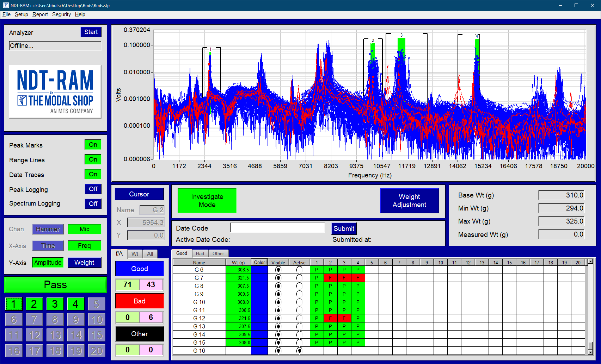Click the Cursor button
The height and width of the screenshot is (364, 601).
tap(139, 194)
